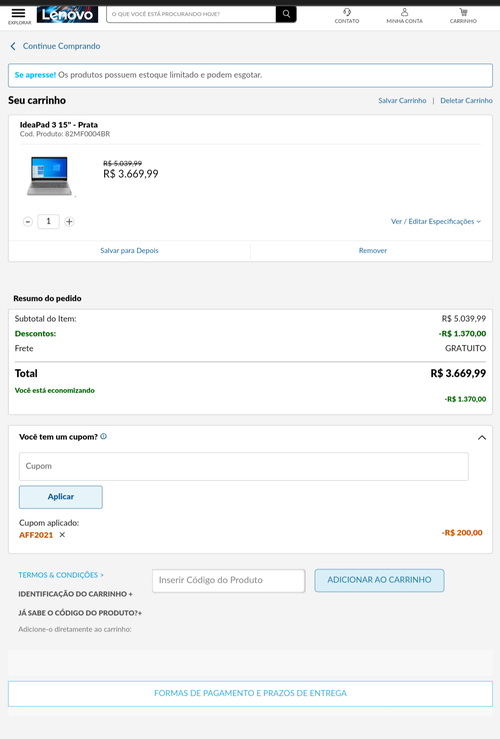
Task: Expand Já sabe o código do produto
Action: (x=80, y=613)
